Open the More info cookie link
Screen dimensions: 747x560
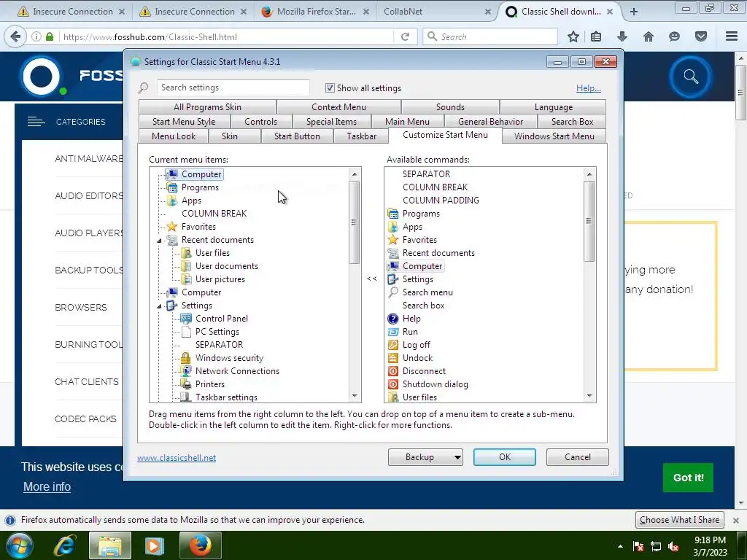47,486
